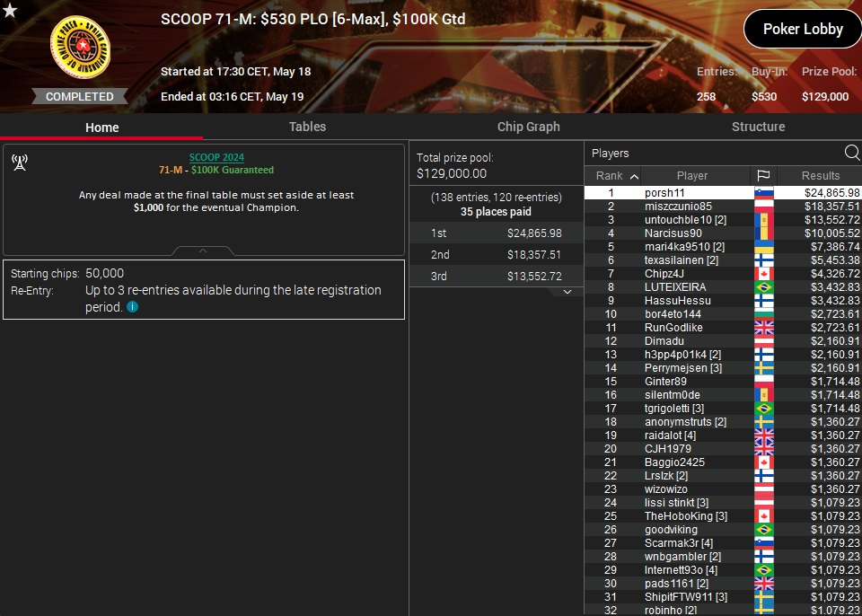This screenshot has height=616, width=862.
Task: Expand the prize payout list
Action: tap(567, 292)
